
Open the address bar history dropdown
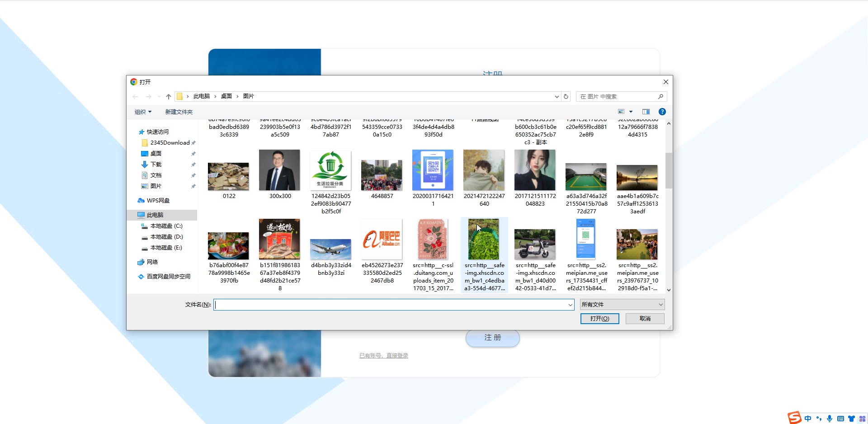[x=557, y=96]
